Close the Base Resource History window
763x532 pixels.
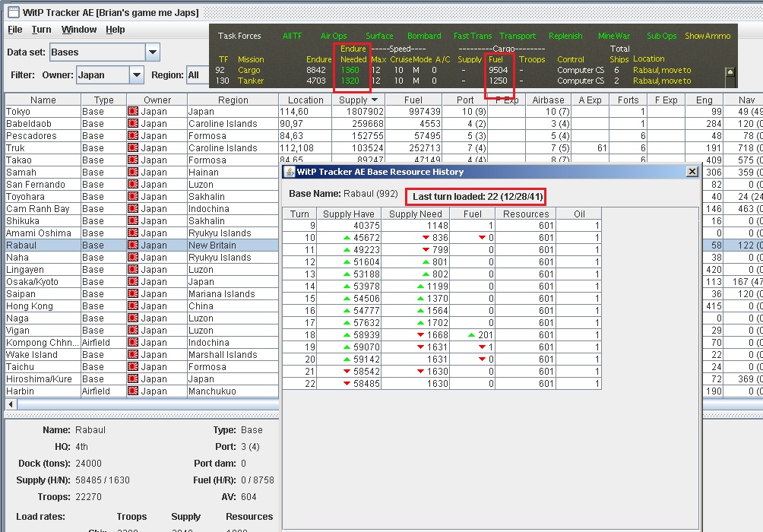coord(692,171)
